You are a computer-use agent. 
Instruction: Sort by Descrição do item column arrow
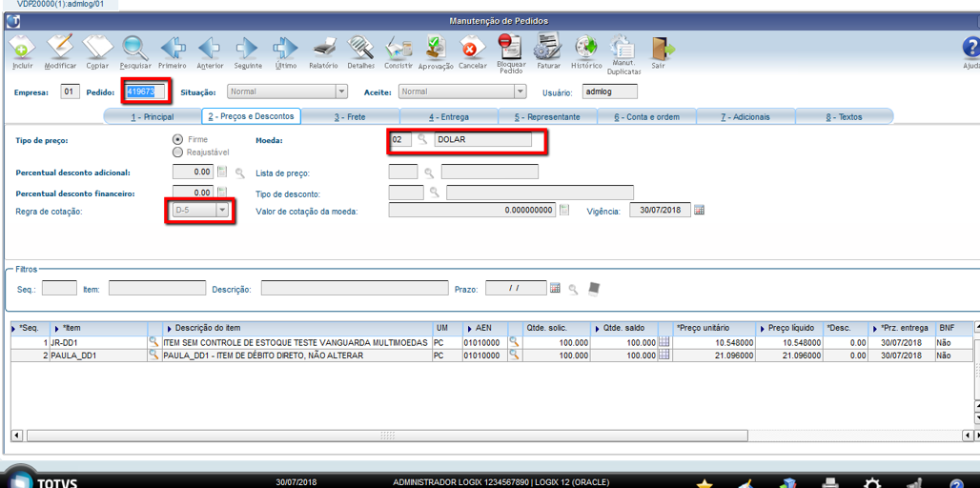click(x=168, y=328)
